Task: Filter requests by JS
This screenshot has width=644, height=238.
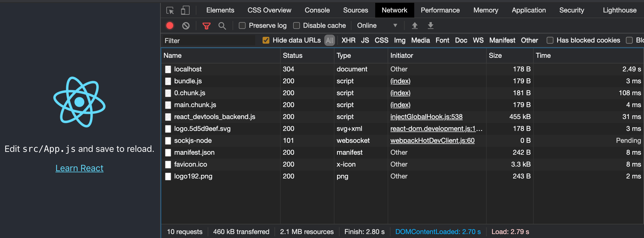Action: click(x=365, y=40)
